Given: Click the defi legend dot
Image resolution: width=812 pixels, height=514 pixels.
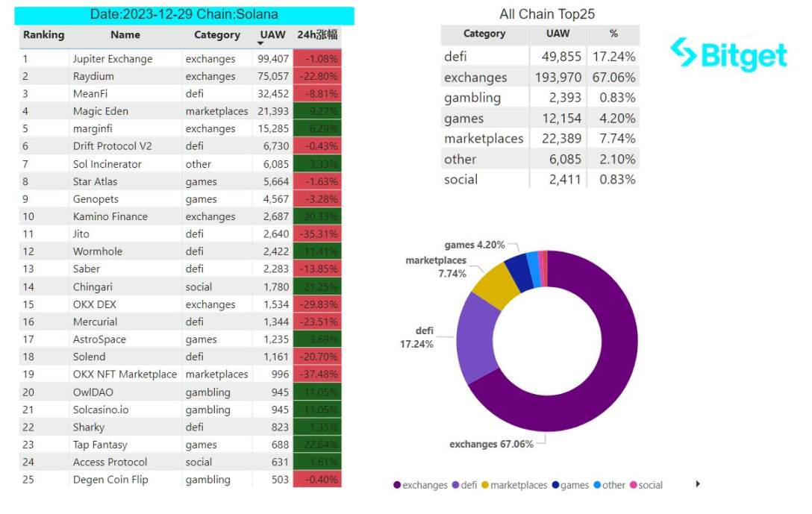Looking at the screenshot, I should [455, 485].
